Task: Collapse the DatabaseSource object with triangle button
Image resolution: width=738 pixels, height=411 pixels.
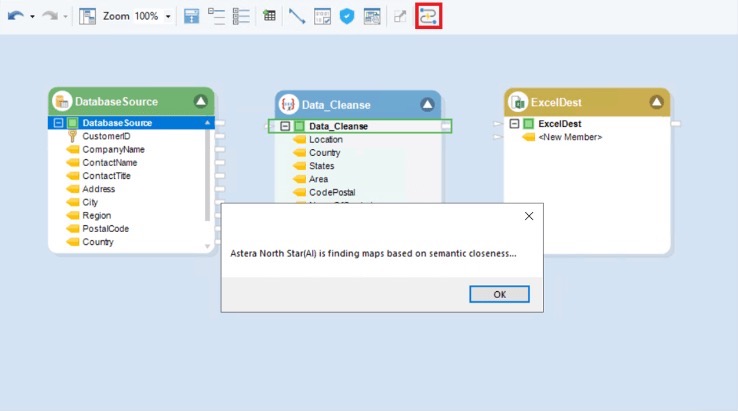Action: [x=201, y=101]
